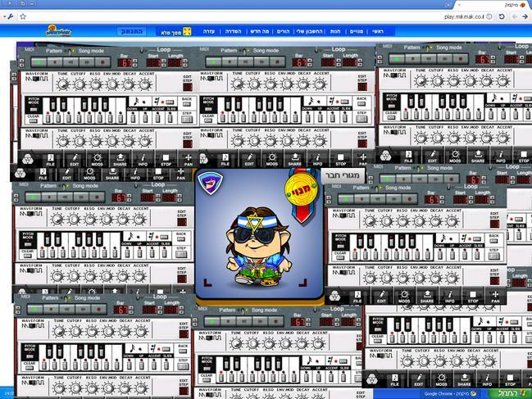Open Chrome's wrench settings menu
The height and width of the screenshot is (399, 532).
tap(10, 16)
